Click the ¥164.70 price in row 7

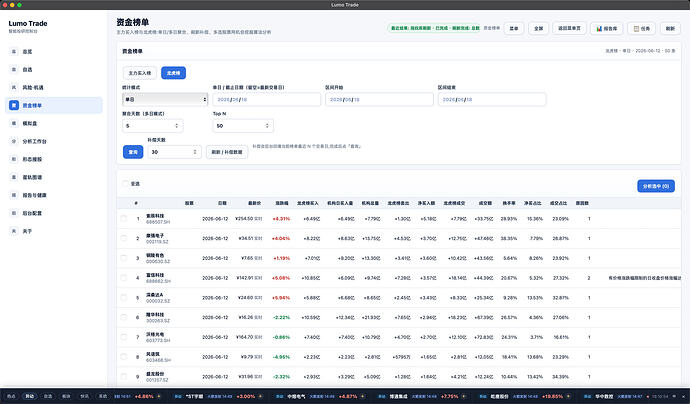pos(244,337)
